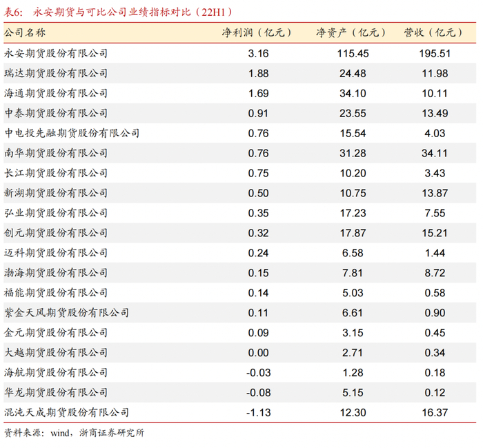Click the row name 永安期货股份有限公司
The height and width of the screenshot is (448, 483).
tap(56, 54)
